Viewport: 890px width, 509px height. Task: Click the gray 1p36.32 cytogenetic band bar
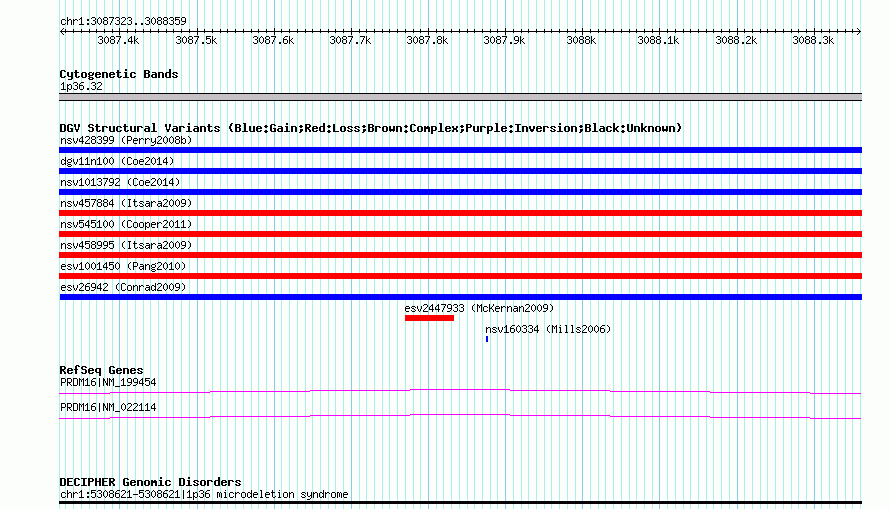point(460,97)
